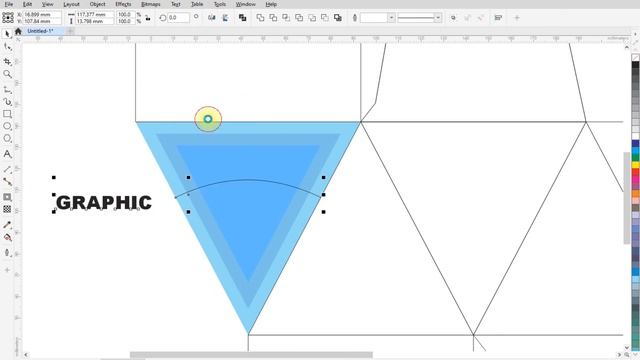Click the vertical scrollbar thumb
Viewport: 640px width, 360px height.
pos(627,198)
